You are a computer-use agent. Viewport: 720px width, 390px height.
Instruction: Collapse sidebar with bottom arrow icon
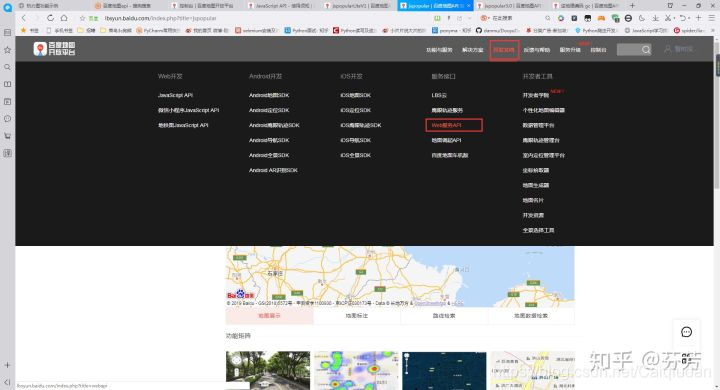tap(7, 382)
